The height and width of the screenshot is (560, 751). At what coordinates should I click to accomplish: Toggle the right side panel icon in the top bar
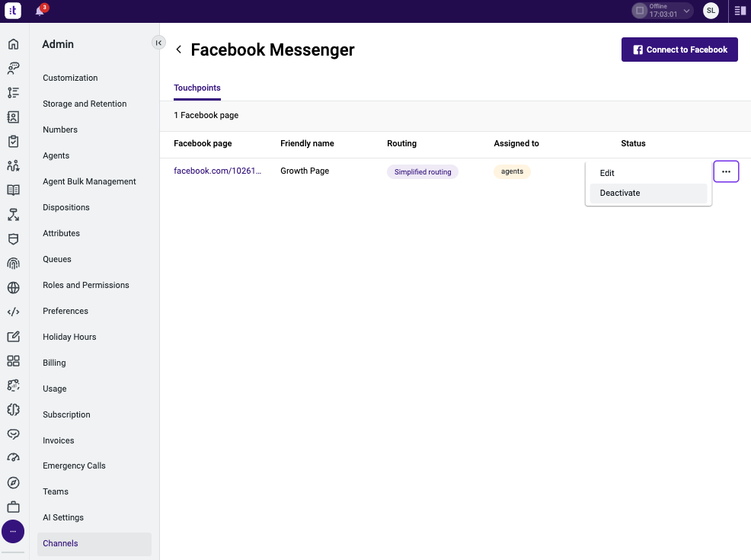740,11
